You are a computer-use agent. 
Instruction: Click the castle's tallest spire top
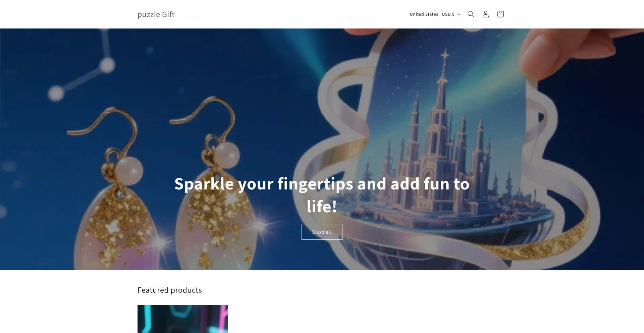[x=445, y=55]
